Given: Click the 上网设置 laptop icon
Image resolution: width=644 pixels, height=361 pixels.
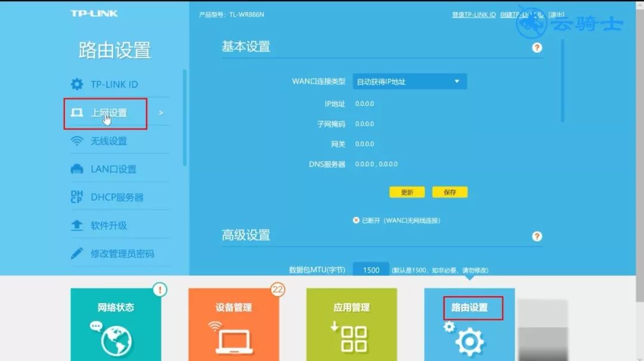Looking at the screenshot, I should (x=77, y=113).
